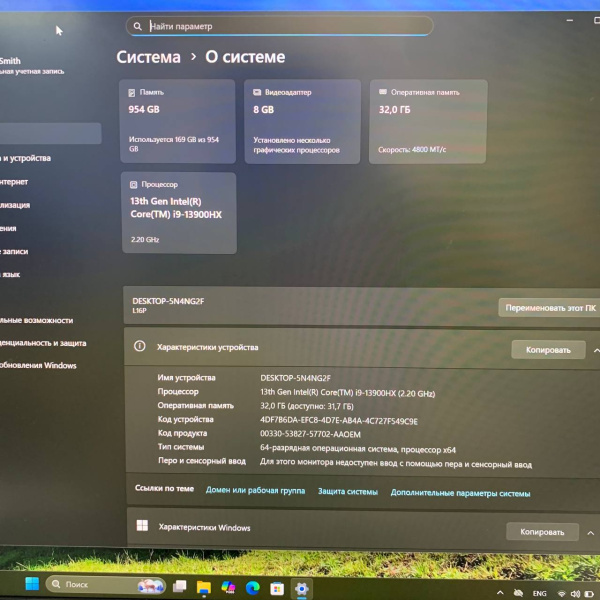Viewport: 600px width, 600px height.
Task: Select processor value in device specs
Action: 347,393
